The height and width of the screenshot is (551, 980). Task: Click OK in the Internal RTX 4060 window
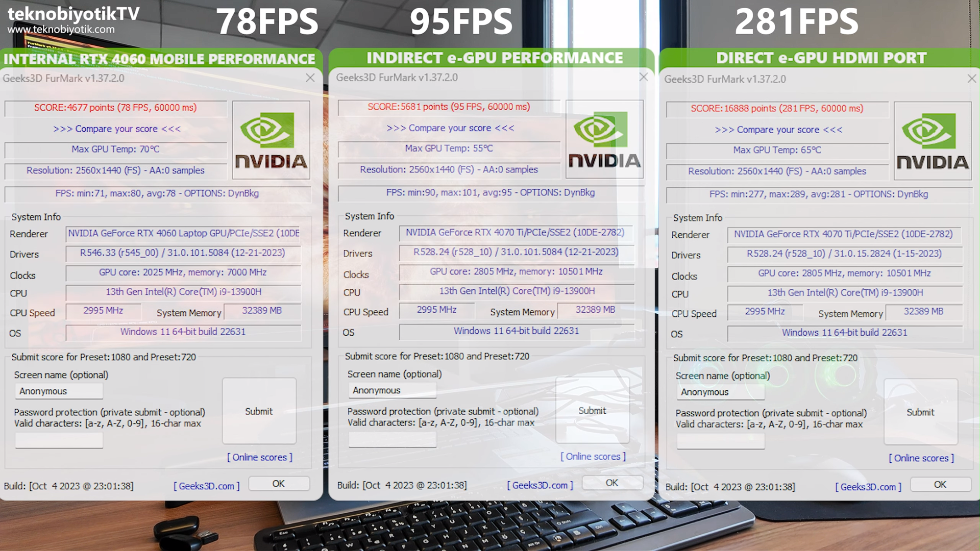coord(279,483)
